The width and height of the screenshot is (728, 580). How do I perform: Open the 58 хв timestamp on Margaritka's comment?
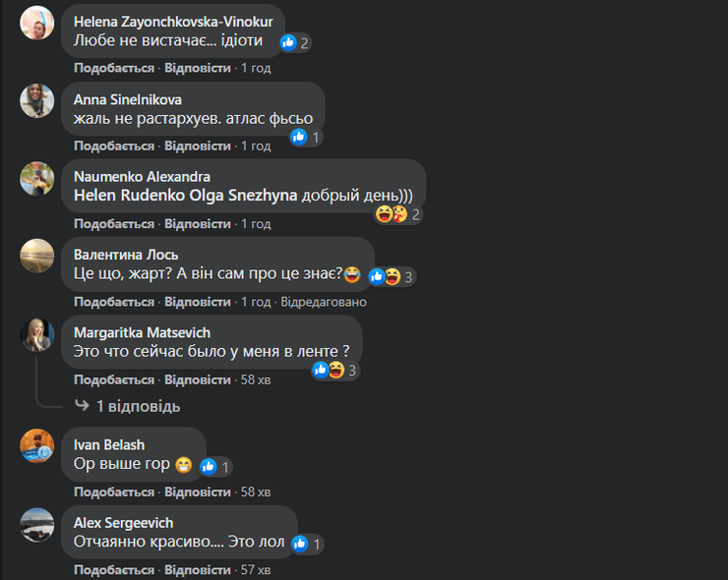coord(256,379)
